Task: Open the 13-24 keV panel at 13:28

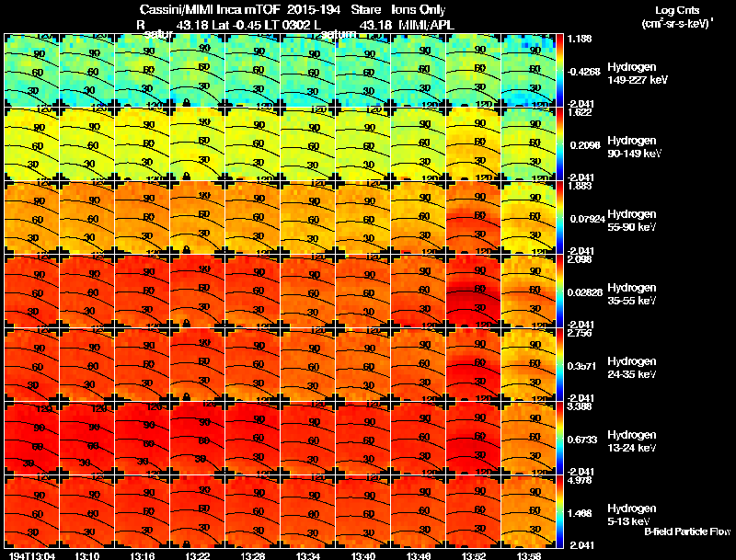Action: point(252,439)
